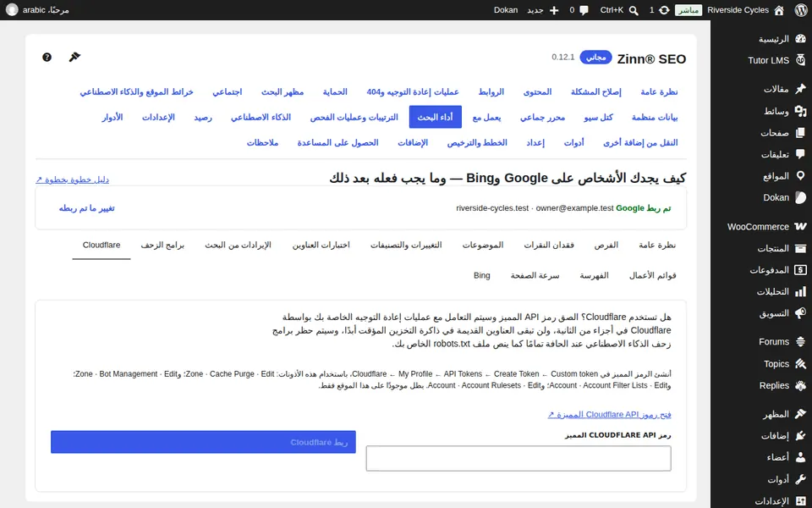Open the Dashboard icon labeled الرئيسية
This screenshot has width=812, height=508.
[x=801, y=39]
